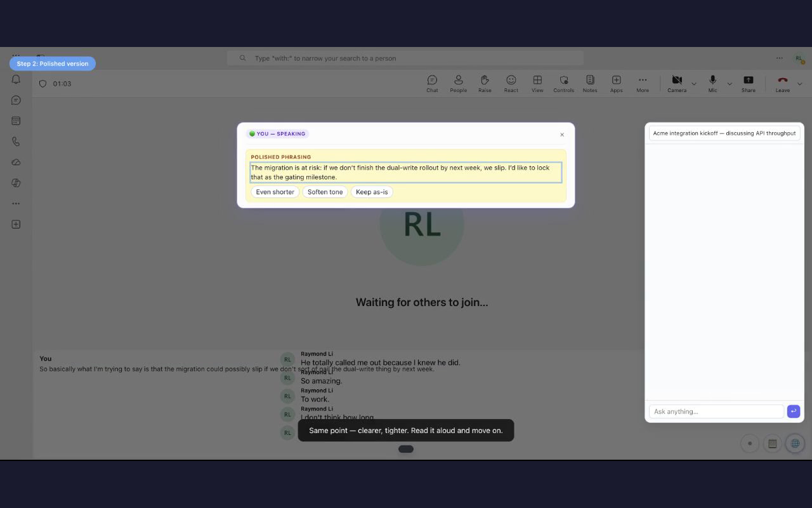Open Apps in meeting toolbar
This screenshot has height=508, width=812.
click(616, 83)
